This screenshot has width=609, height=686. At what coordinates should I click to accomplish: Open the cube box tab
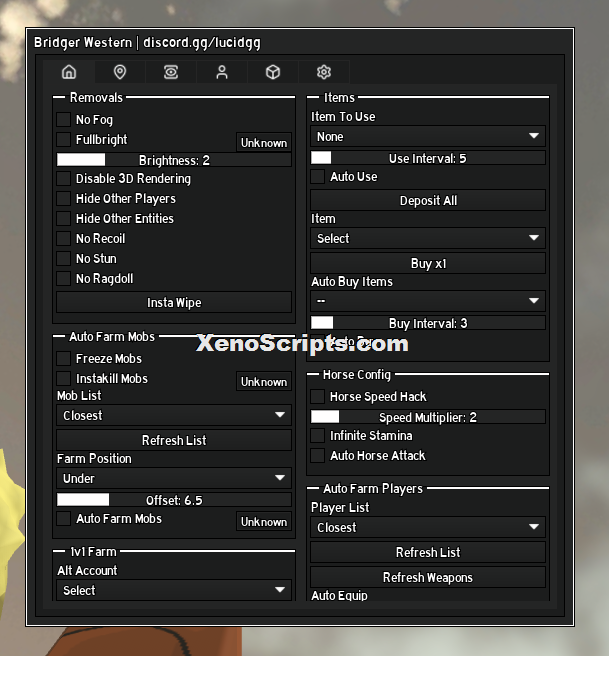point(273,72)
